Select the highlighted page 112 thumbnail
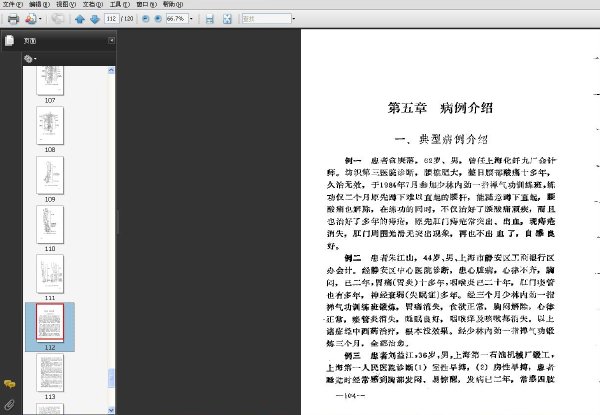600x415 pixels. (50, 322)
